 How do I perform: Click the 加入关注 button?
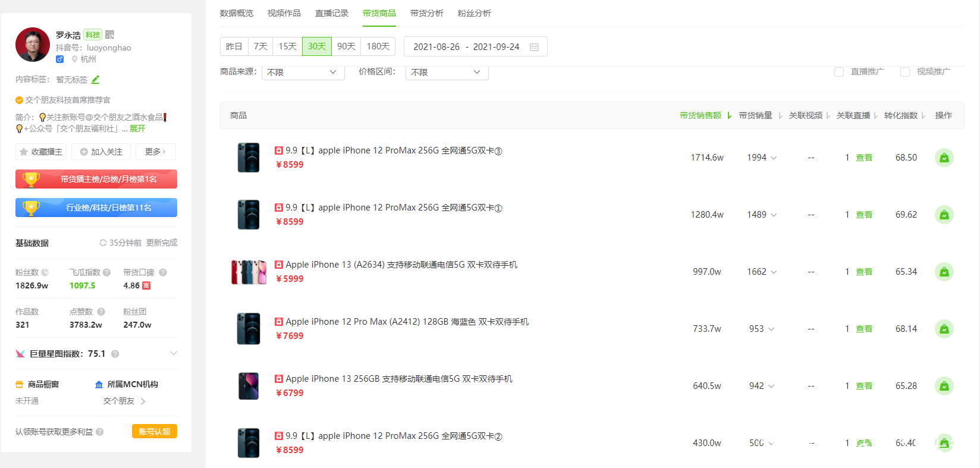101,152
